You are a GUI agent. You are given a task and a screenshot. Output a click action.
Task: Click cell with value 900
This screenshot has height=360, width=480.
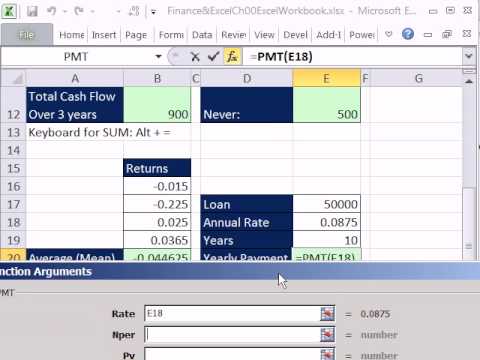[x=157, y=105]
